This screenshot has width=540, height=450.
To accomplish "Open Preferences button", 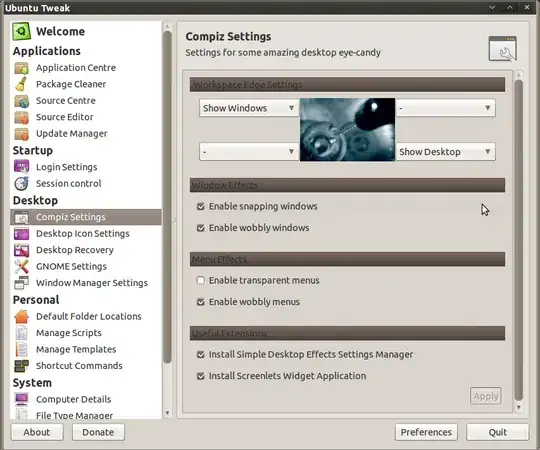I will point(426,432).
